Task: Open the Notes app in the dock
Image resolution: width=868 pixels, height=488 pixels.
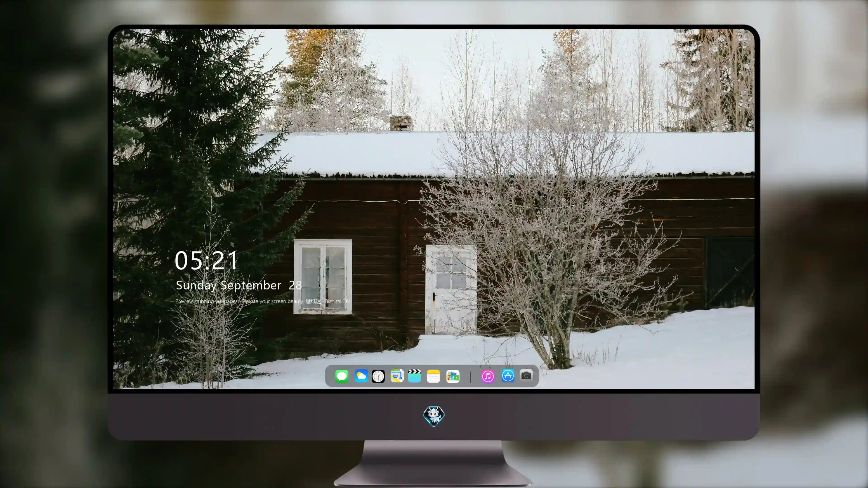Action: [x=433, y=376]
